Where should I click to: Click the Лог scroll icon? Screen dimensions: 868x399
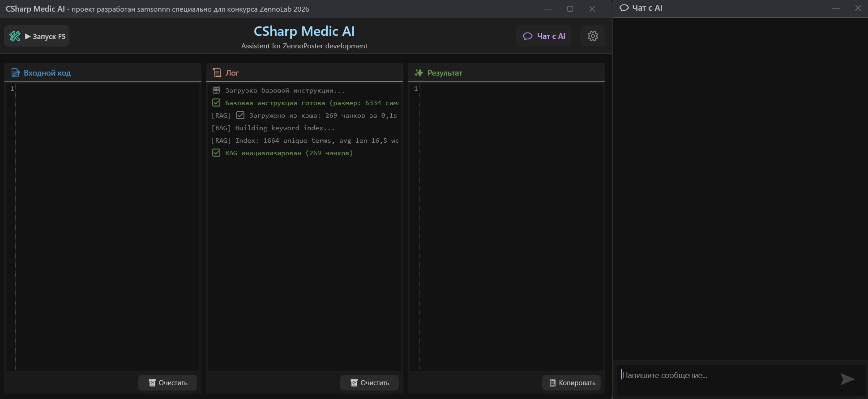(x=217, y=72)
